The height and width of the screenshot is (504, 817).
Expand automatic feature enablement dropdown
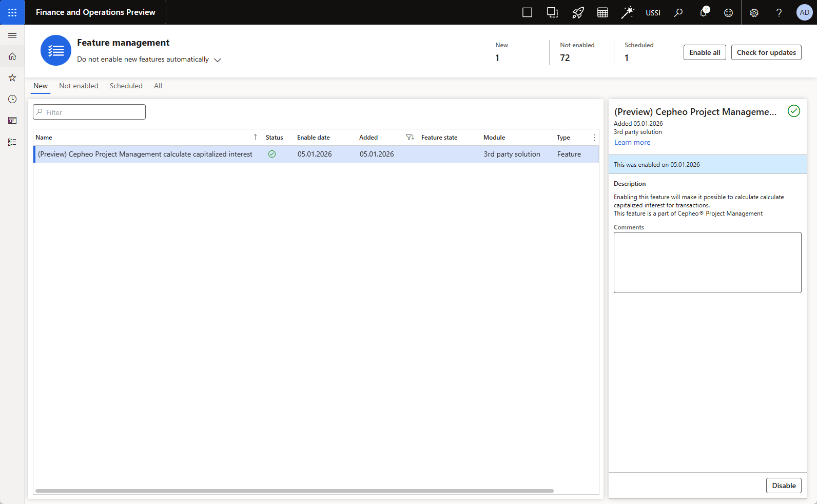[x=218, y=60]
